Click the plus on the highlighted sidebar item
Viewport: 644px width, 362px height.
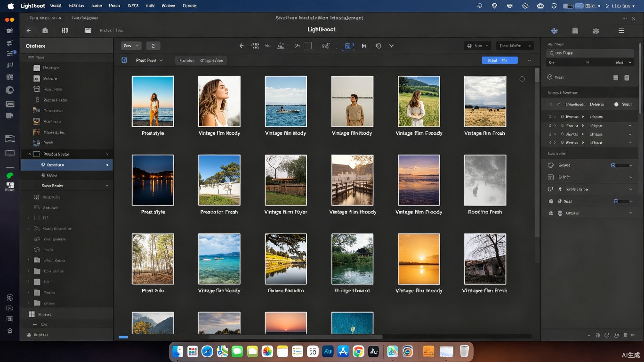(107, 165)
